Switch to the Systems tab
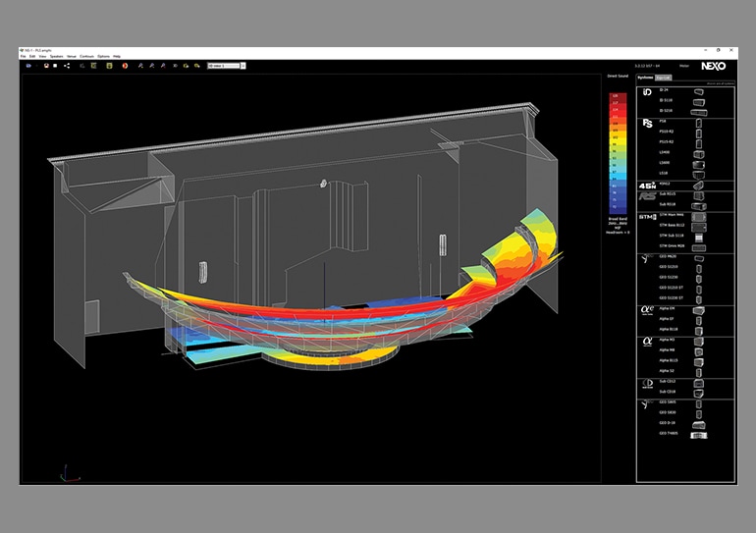Image resolution: width=756 pixels, height=533 pixels. [645, 76]
